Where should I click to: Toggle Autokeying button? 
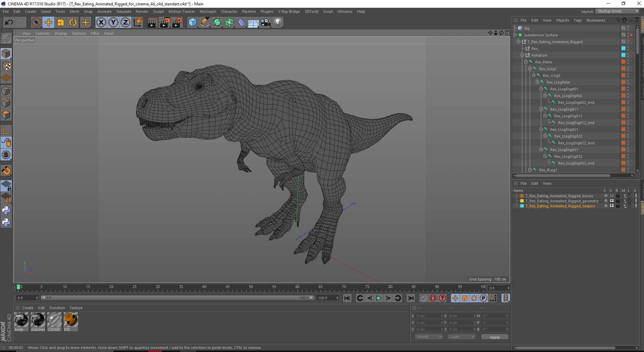[433, 298]
